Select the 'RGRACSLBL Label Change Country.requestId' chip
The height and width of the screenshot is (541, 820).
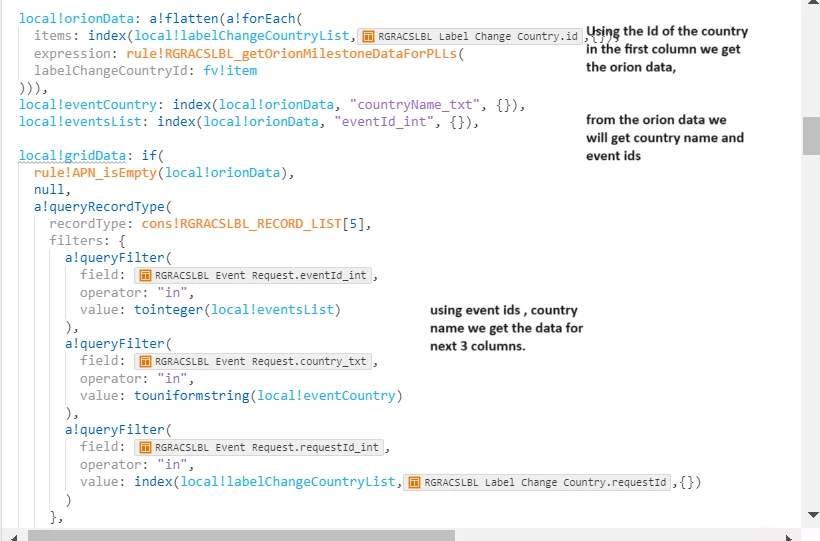click(x=537, y=482)
